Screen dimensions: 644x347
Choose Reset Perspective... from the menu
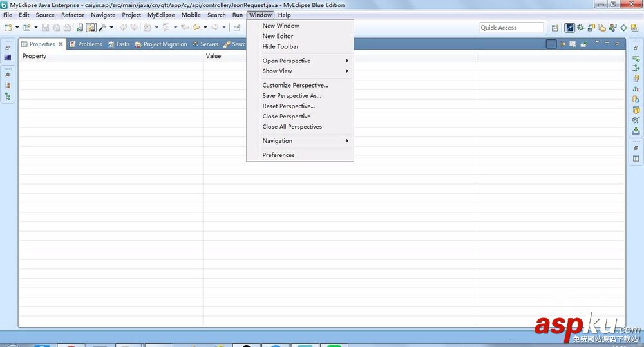click(289, 106)
